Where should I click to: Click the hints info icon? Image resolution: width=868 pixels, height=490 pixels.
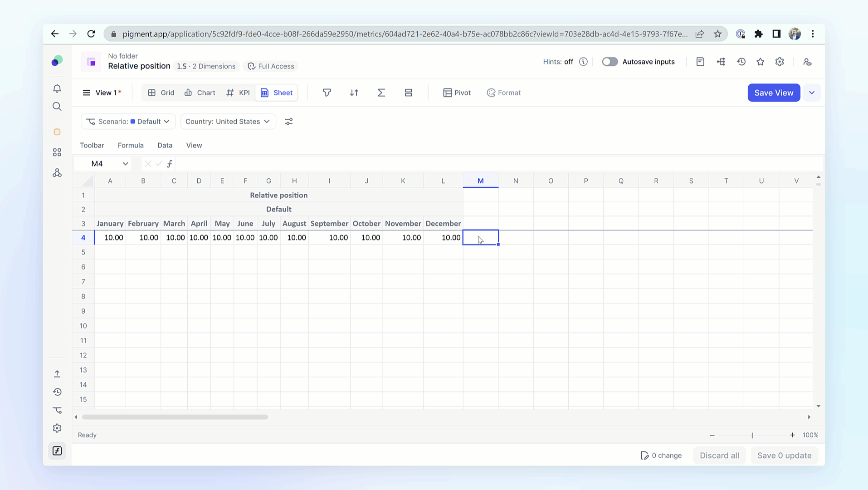(583, 62)
